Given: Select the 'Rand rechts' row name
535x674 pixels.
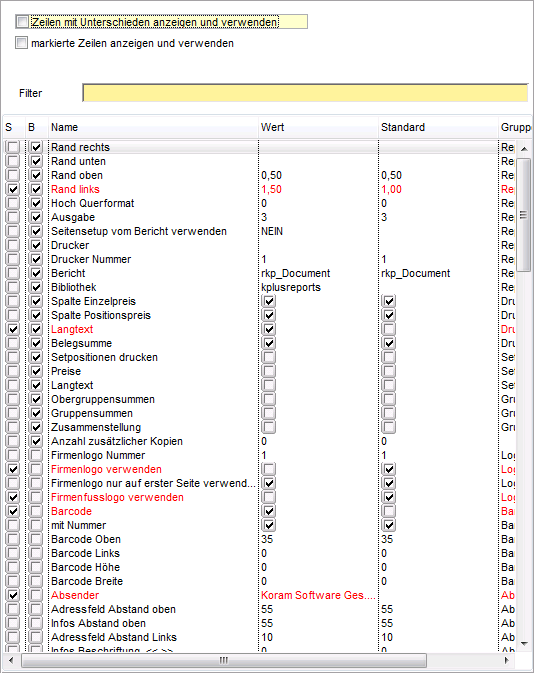Looking at the screenshot, I should 80,147.
